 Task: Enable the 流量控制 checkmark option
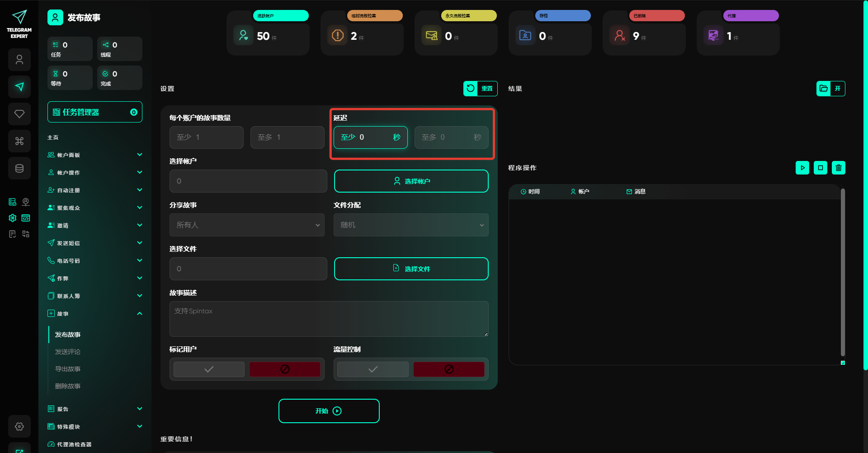373,369
